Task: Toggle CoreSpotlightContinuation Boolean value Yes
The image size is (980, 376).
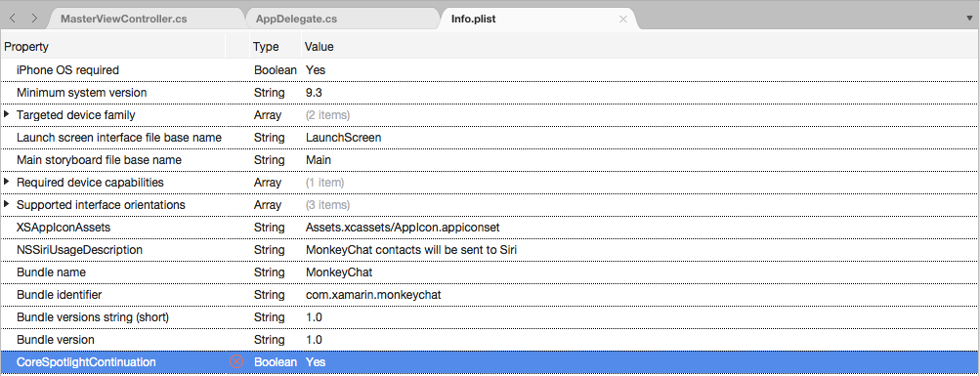Action: 316,362
